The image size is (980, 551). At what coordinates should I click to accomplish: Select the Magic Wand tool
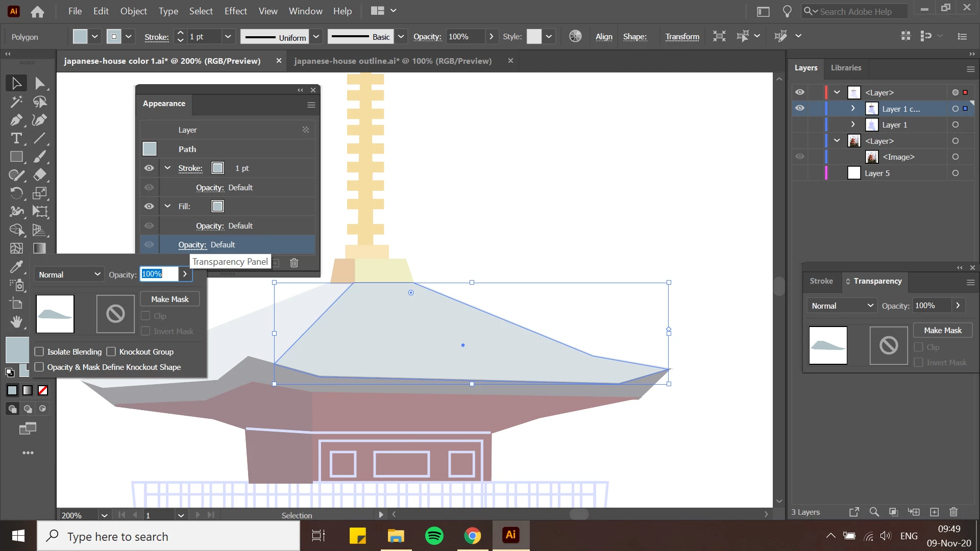tap(16, 102)
